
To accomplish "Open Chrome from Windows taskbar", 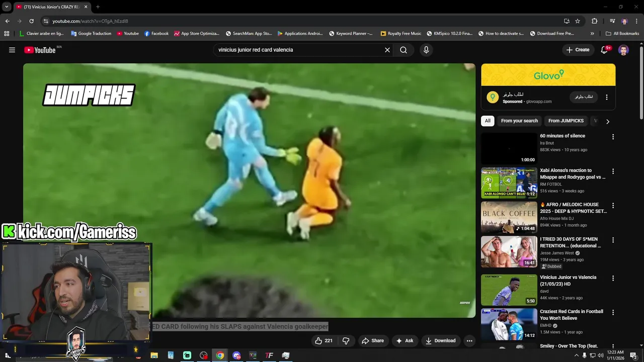I will [220, 355].
